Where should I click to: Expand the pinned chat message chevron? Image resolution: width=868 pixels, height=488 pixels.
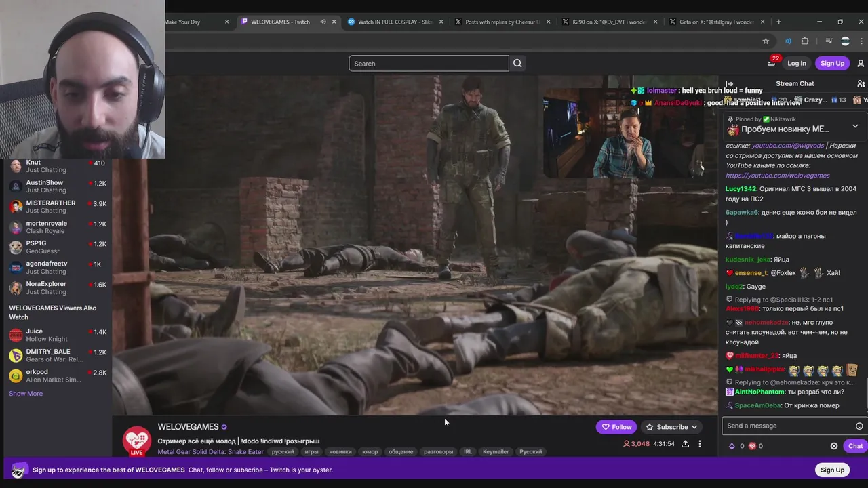pyautogui.click(x=855, y=126)
